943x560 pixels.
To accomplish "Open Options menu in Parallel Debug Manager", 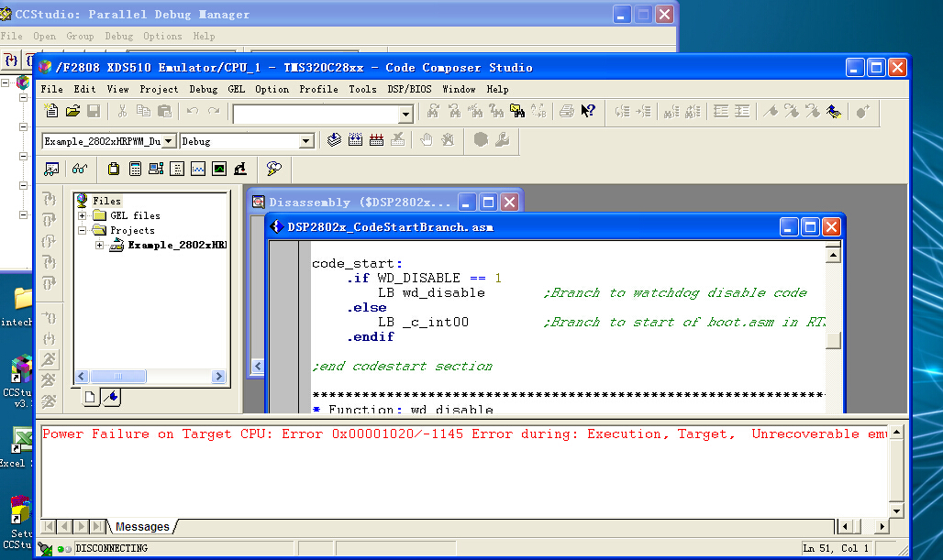I will (162, 36).
